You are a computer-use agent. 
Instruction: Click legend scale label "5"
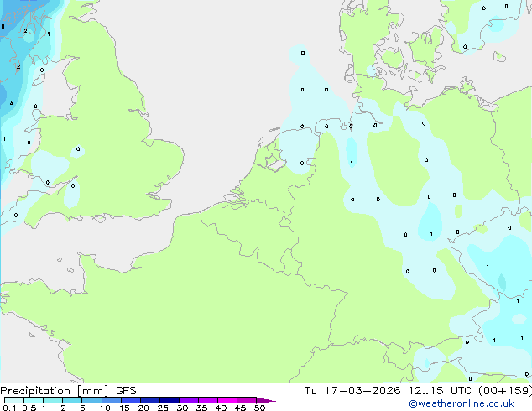pos(82,408)
